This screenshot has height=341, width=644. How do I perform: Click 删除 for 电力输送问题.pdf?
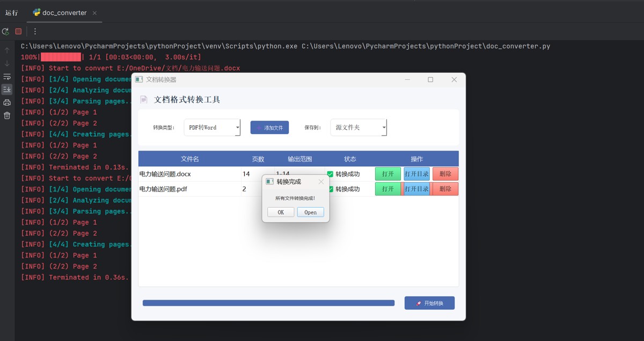coord(445,189)
